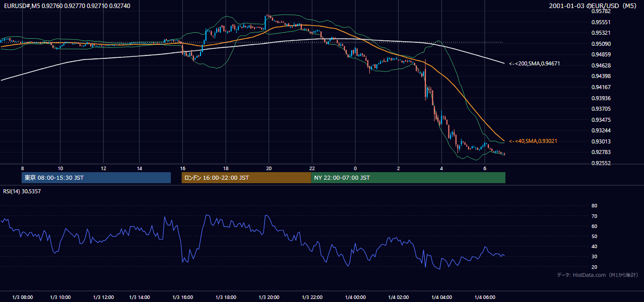Click price axis label 0.94628

601,65
